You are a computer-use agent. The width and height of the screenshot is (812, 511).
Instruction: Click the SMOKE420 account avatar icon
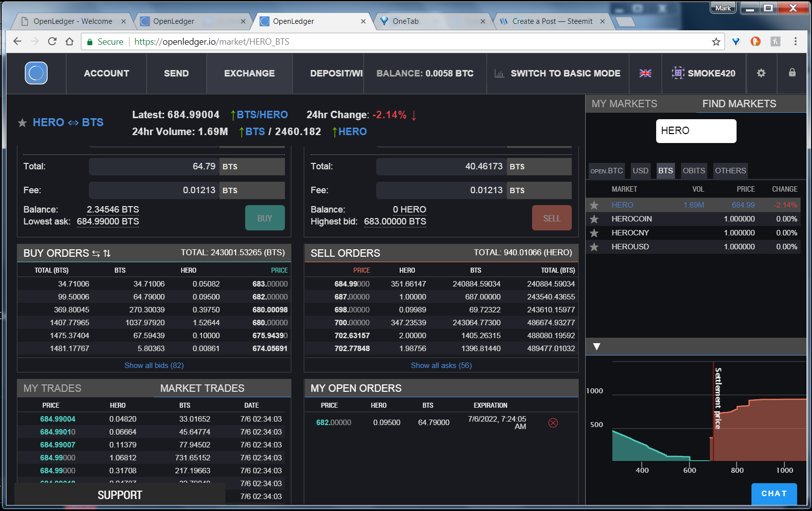(678, 73)
